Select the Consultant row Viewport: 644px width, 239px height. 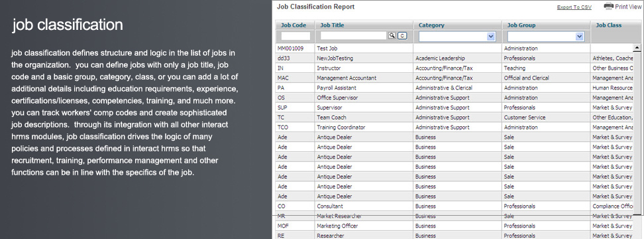click(454, 206)
